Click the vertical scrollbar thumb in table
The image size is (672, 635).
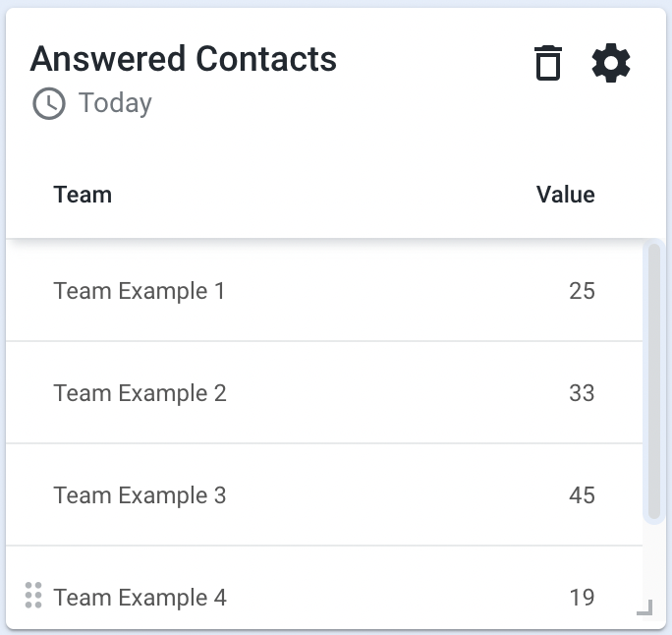(x=654, y=381)
